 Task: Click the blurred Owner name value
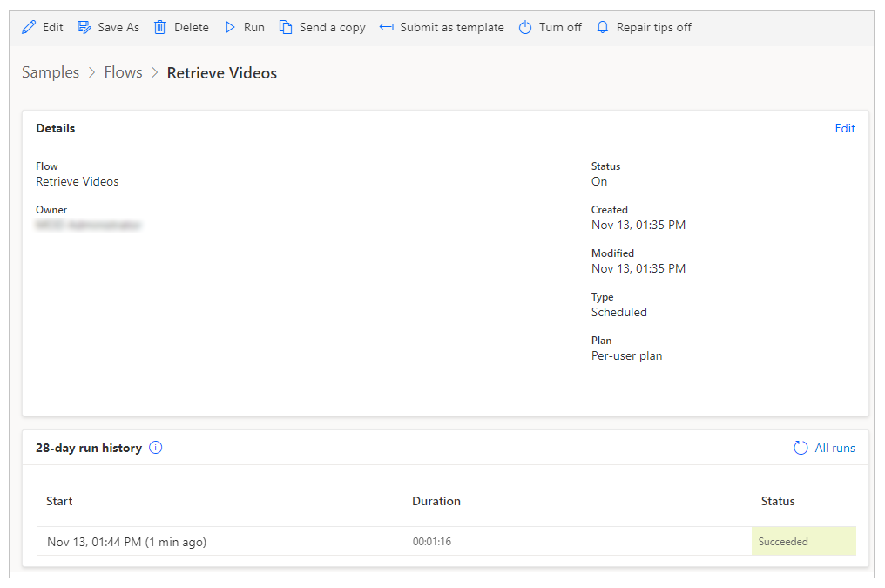tap(88, 225)
